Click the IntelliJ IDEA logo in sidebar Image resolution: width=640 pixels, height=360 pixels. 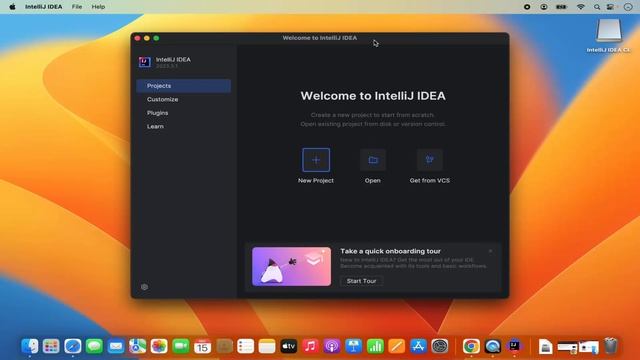coord(144,62)
